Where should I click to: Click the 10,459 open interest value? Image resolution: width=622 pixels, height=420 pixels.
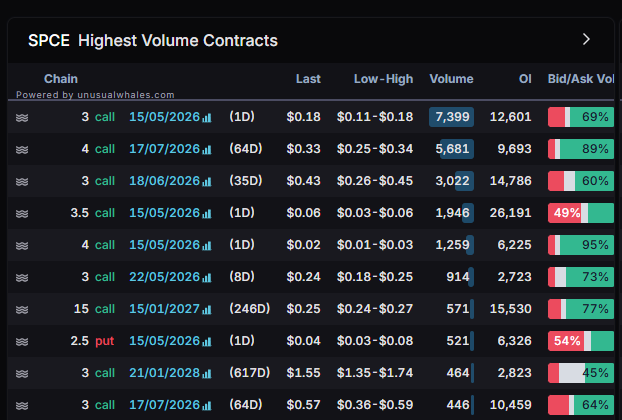click(x=511, y=405)
